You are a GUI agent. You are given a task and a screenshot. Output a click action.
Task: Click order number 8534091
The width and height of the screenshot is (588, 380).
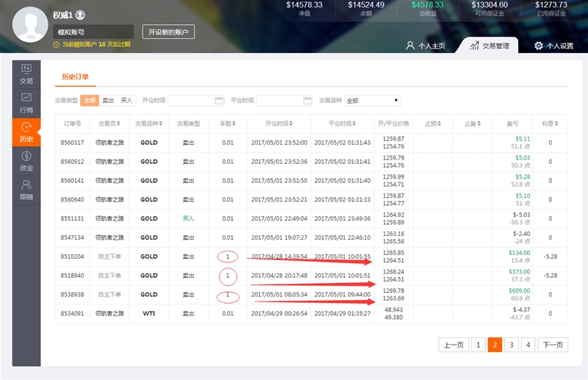(72, 314)
